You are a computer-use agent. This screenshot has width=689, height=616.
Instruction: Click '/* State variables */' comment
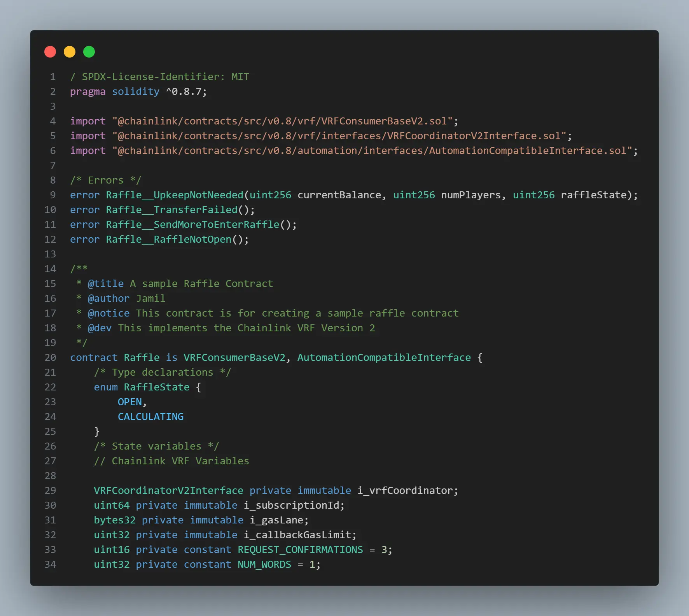(x=157, y=446)
